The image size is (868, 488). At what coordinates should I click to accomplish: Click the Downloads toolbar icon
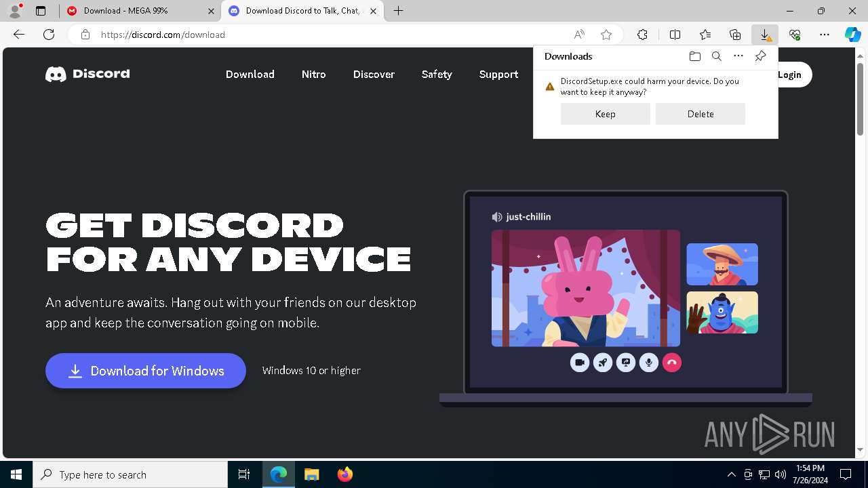[x=765, y=35]
